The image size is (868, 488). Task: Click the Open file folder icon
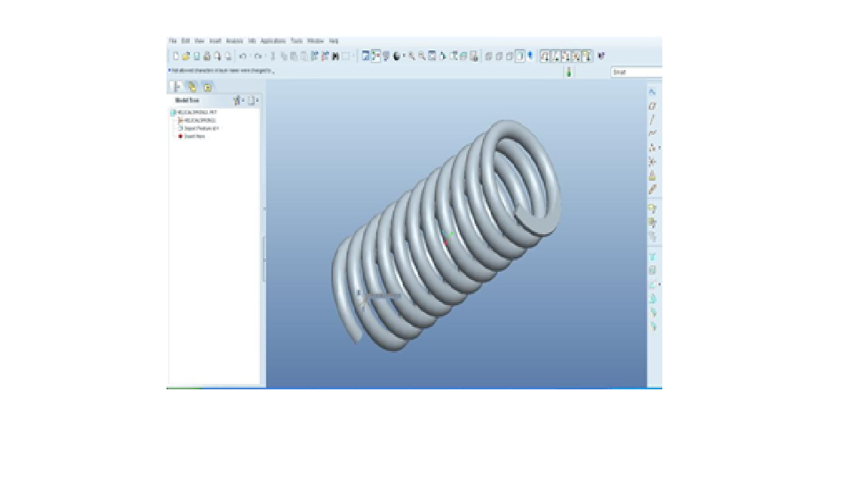(186, 56)
